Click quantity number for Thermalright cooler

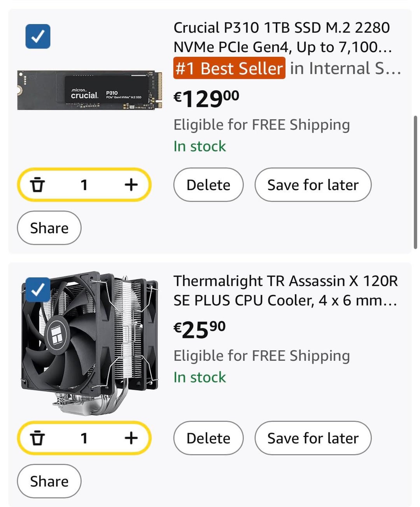coord(84,438)
